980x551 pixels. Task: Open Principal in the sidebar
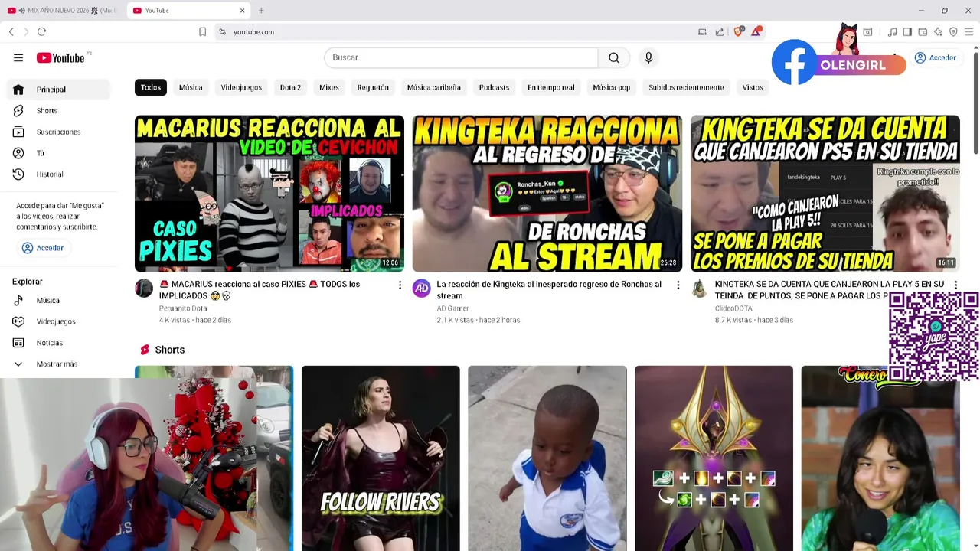pos(58,90)
